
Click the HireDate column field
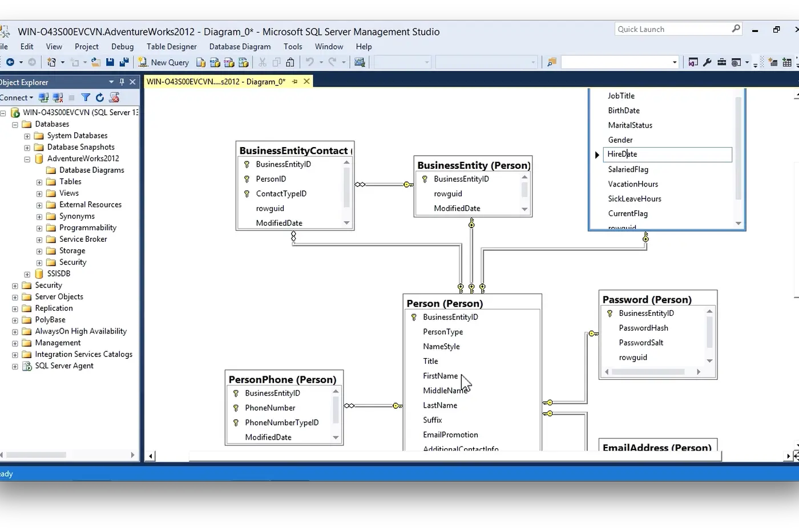pyautogui.click(x=667, y=155)
